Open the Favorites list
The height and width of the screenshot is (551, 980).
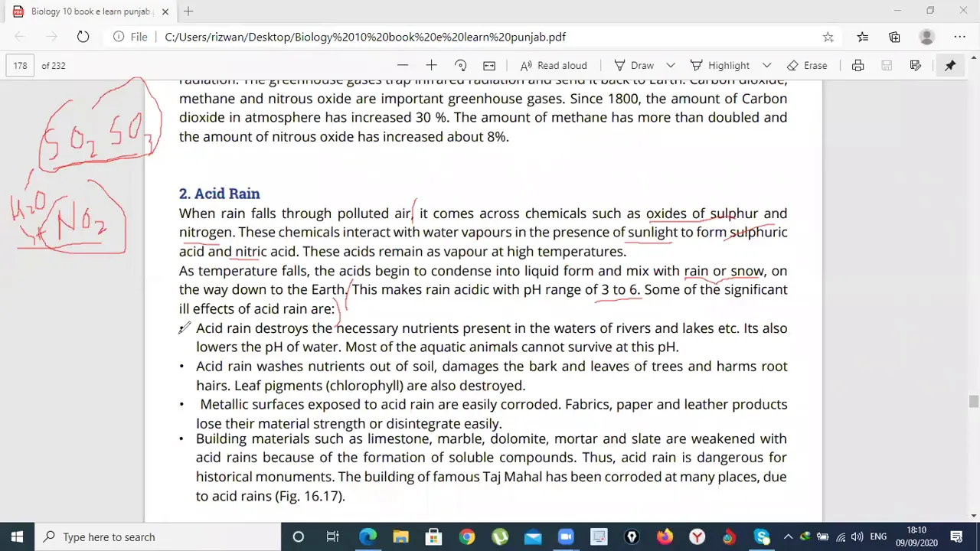863,37
